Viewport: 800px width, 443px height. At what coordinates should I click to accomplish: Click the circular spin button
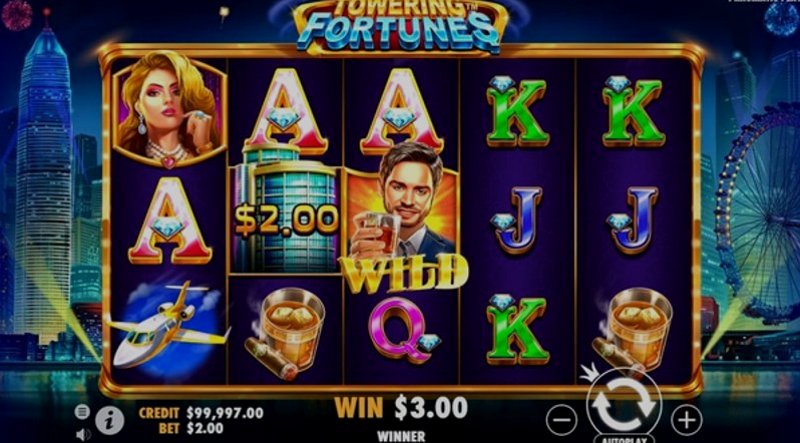pyautogui.click(x=624, y=405)
